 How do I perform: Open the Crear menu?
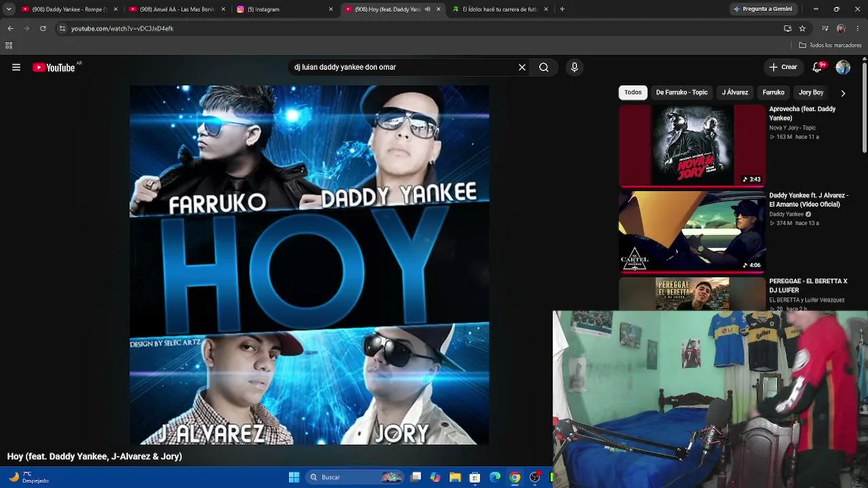pos(783,67)
